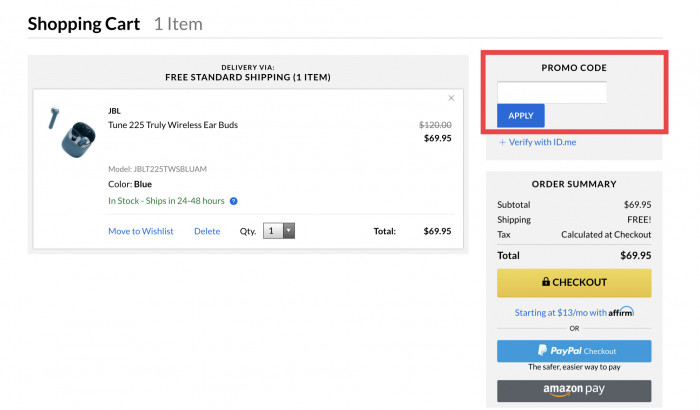Click the blue shipping info help icon
Screen dimensions: 700x410
point(234,201)
